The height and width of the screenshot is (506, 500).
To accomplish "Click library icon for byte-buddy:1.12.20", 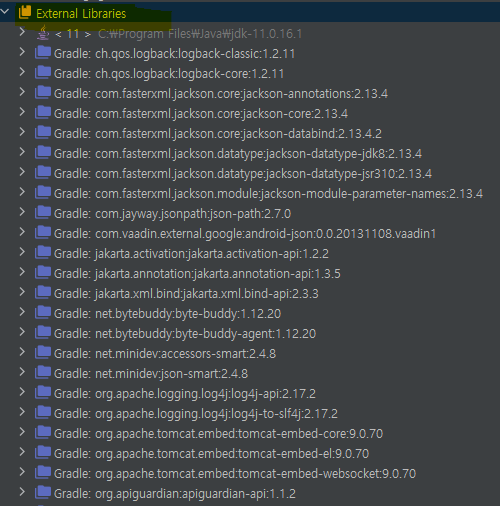I will point(43,312).
